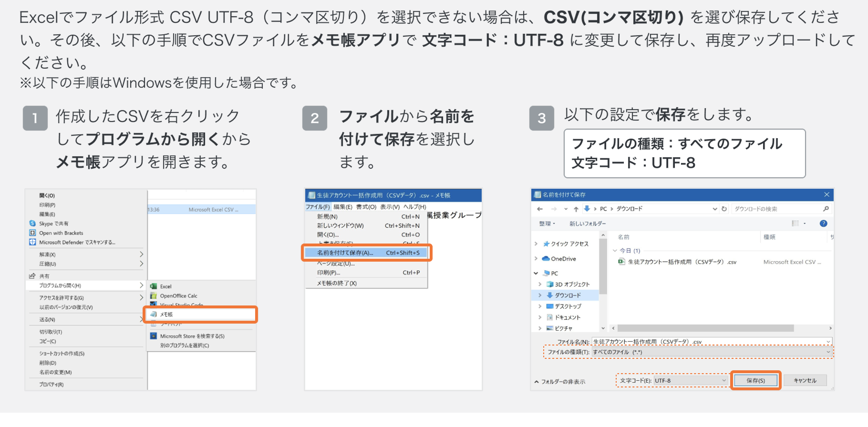Open 書式(O) menu in Notepad
The height and width of the screenshot is (427, 868).
click(x=366, y=207)
